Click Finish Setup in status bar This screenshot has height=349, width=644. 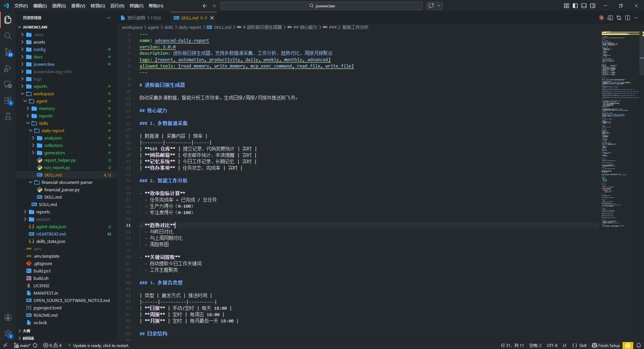click(606, 345)
